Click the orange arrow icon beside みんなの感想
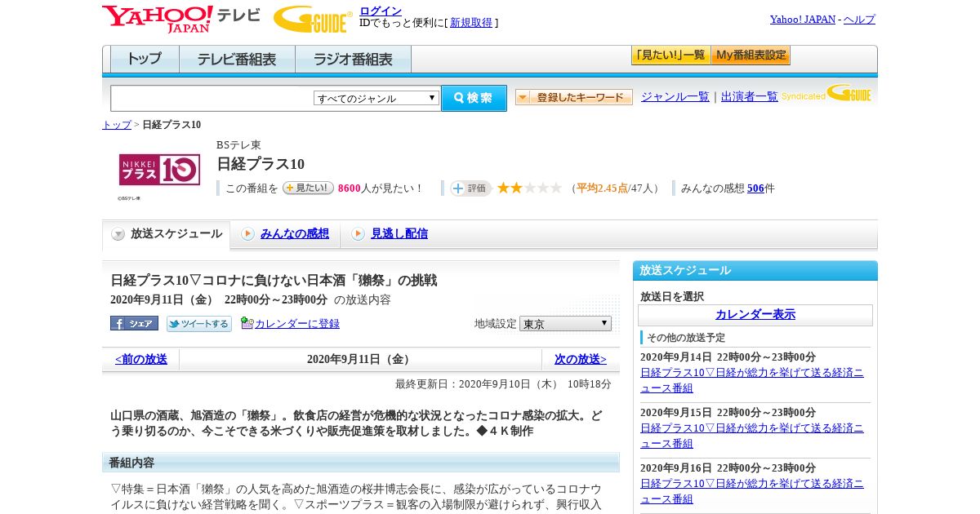The width and height of the screenshot is (980, 514). coord(247,234)
